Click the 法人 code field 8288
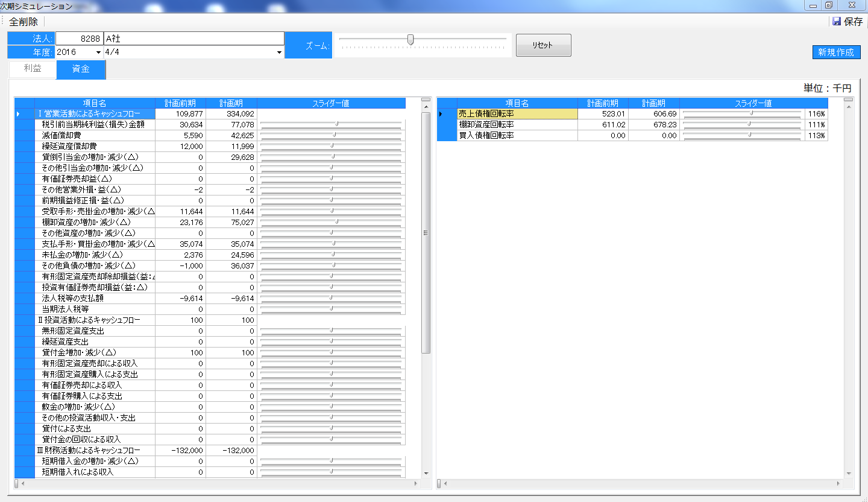This screenshot has height=502, width=868. [79, 39]
